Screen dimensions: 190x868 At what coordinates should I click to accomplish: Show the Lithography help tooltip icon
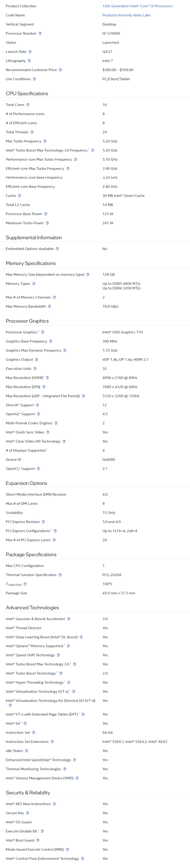pyautogui.click(x=29, y=61)
